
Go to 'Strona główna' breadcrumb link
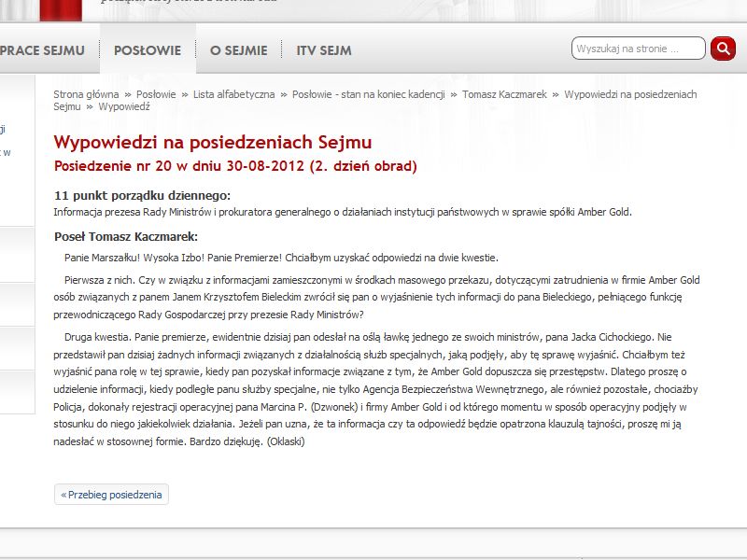pyautogui.click(x=86, y=94)
